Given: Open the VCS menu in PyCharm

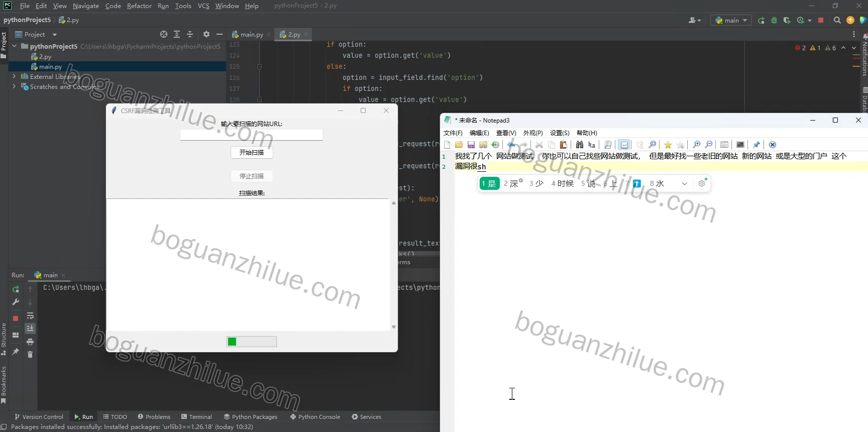Looking at the screenshot, I should [203, 6].
